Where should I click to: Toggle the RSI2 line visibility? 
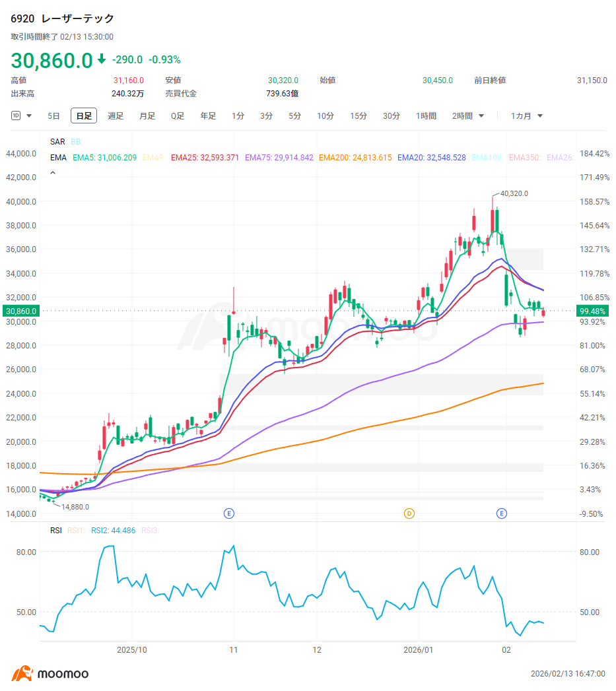(x=113, y=531)
